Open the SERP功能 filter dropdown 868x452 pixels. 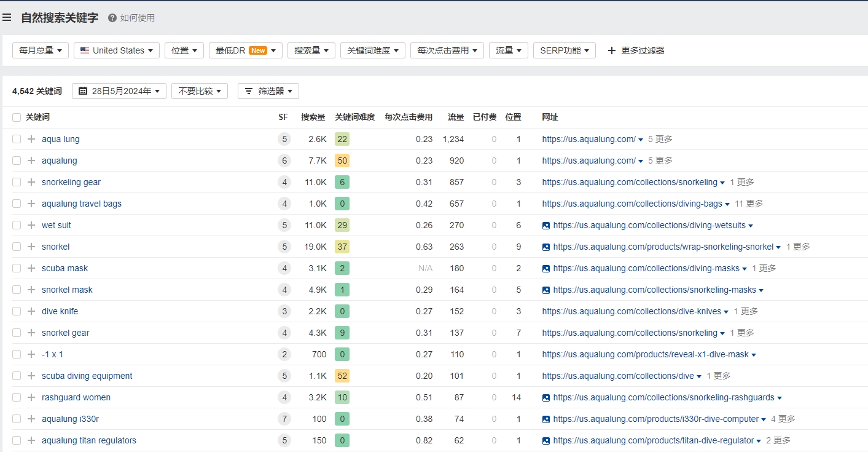pyautogui.click(x=565, y=50)
